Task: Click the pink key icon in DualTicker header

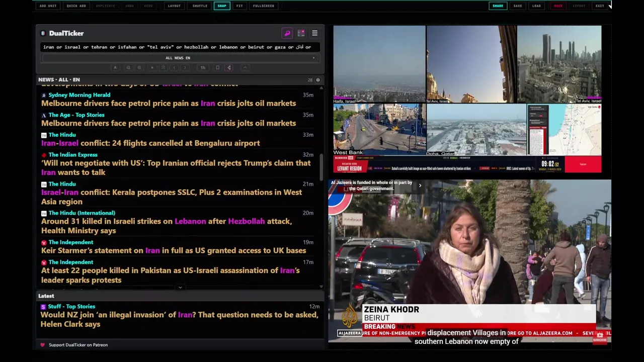Action: (x=287, y=33)
